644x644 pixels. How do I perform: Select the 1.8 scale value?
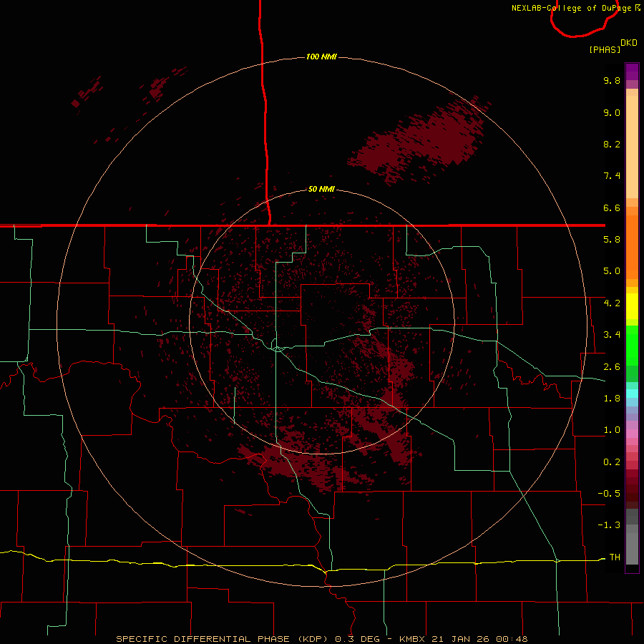pyautogui.click(x=612, y=399)
